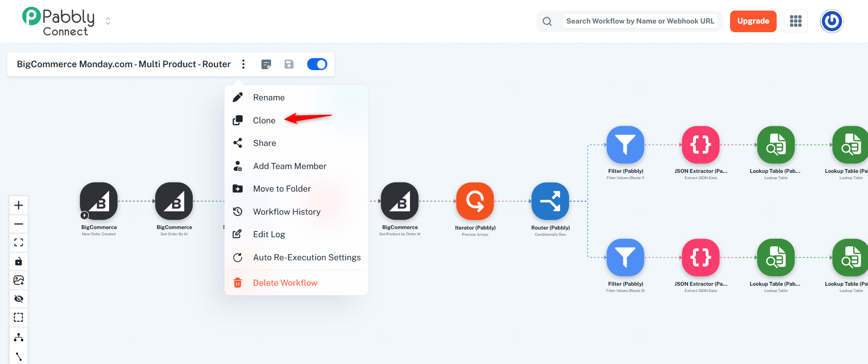
Task: Click the zoom out minus button
Action: (19, 224)
